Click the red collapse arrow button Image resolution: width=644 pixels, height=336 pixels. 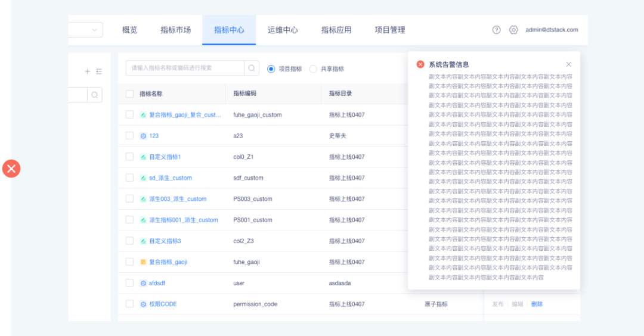pyautogui.click(x=11, y=169)
